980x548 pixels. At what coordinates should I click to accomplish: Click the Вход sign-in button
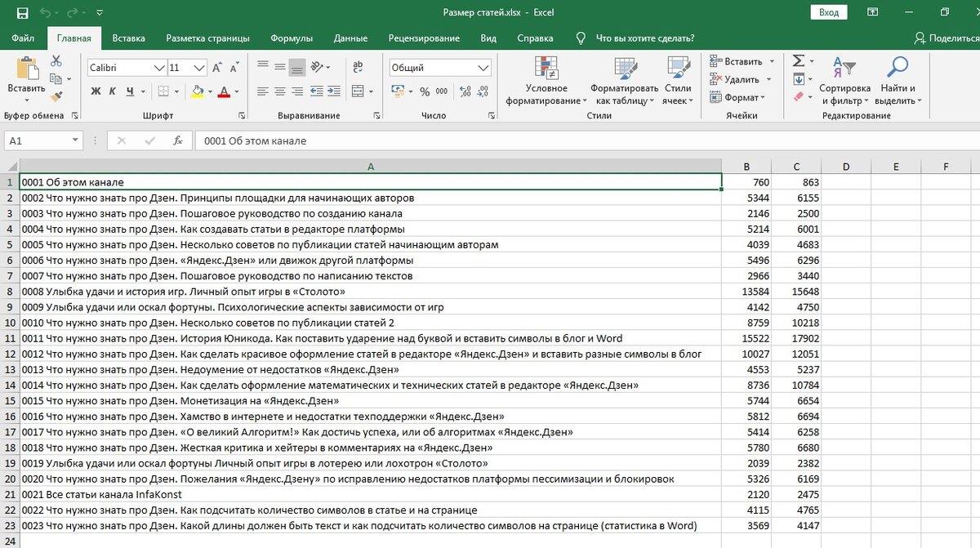pos(829,12)
